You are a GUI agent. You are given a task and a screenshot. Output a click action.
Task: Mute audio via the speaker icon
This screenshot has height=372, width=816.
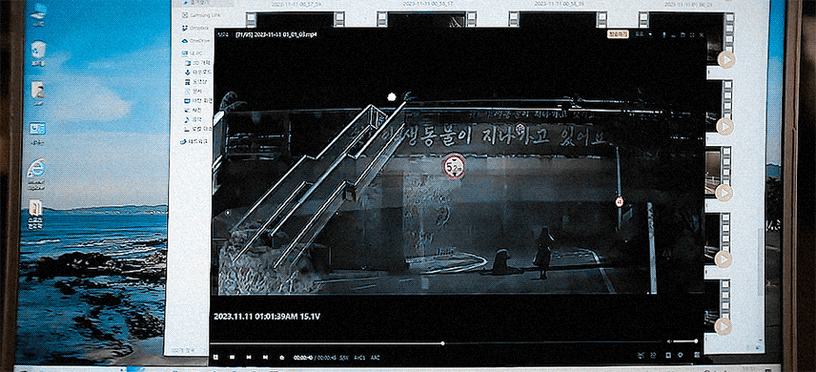point(669,341)
